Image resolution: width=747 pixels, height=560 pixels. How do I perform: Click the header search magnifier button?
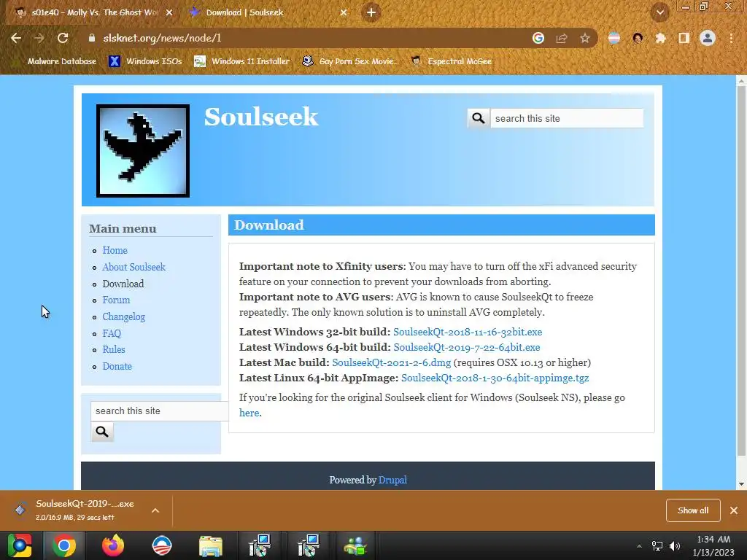click(479, 118)
